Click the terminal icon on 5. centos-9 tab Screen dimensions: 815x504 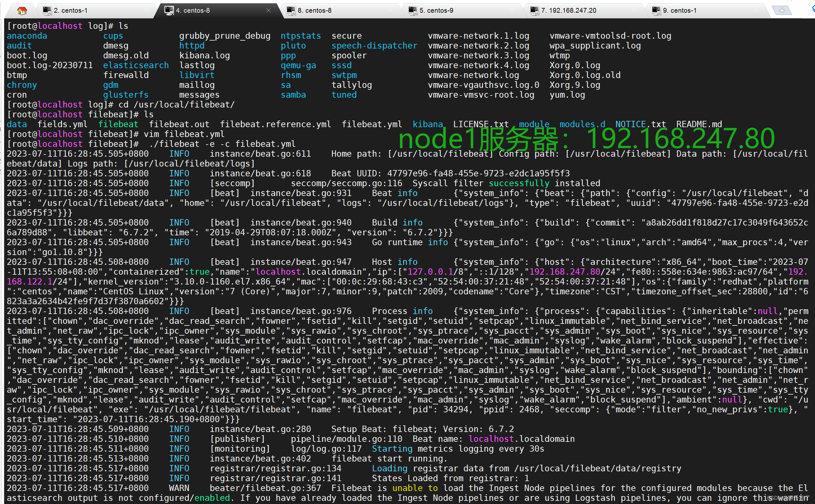413,11
